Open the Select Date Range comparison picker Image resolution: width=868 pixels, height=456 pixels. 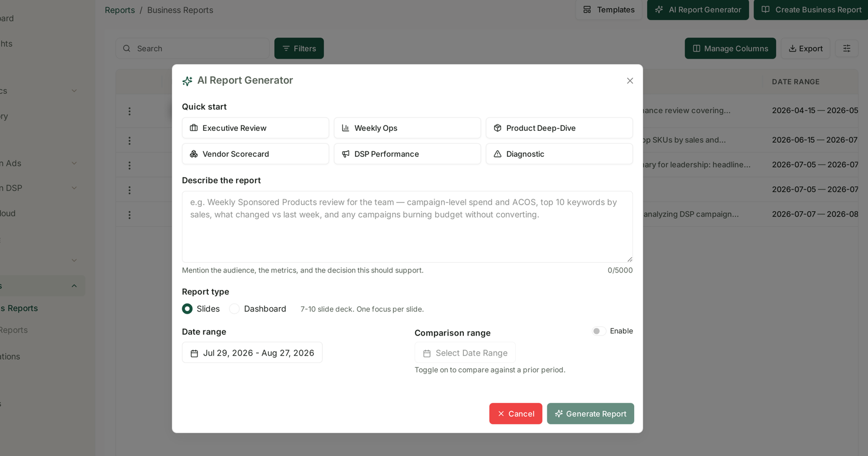point(465,353)
